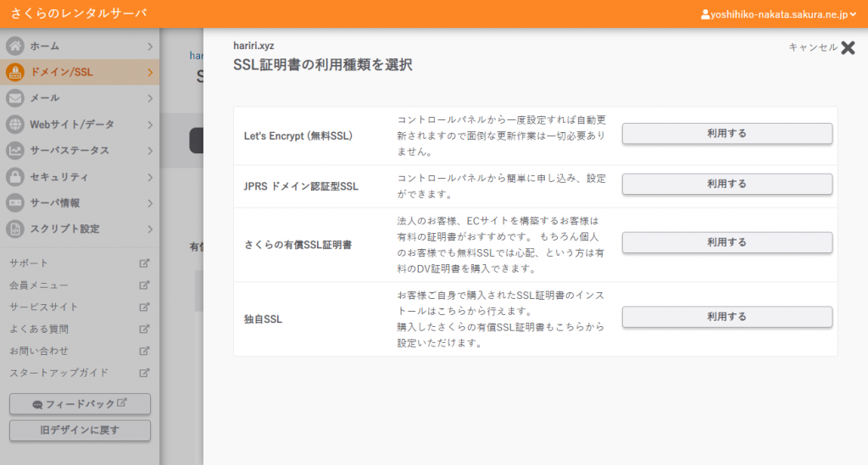Screen dimensions: 868x465
Task: Click the mail envelope icon
Action: (x=15, y=98)
